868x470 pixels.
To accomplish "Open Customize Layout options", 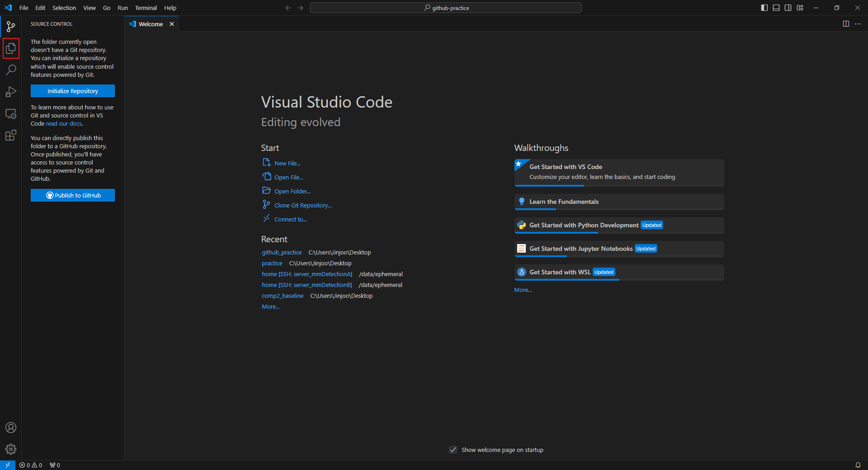I will (x=800, y=8).
